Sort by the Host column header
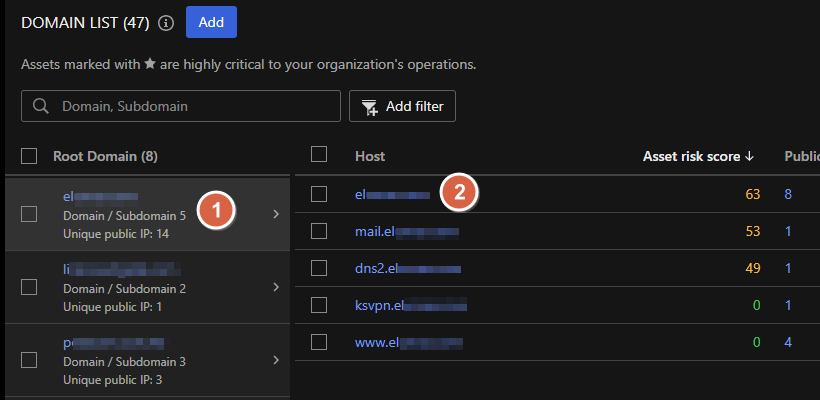This screenshot has width=820, height=400. click(x=370, y=156)
